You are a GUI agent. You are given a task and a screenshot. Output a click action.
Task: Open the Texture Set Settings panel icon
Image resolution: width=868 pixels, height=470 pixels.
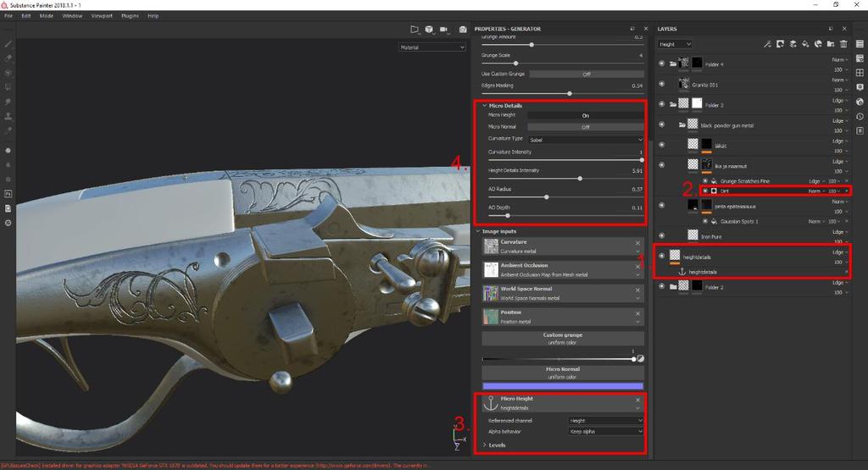click(x=860, y=58)
